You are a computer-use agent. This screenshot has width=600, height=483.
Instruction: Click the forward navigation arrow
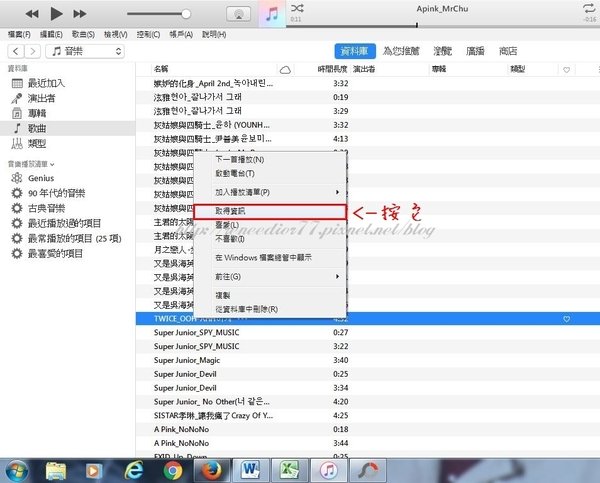[33, 51]
